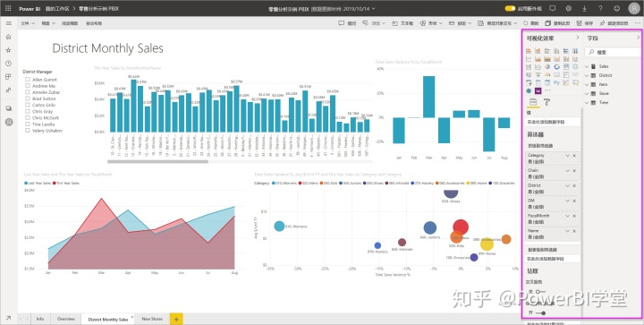Check Allan Guinot checkbox
The height and width of the screenshot is (325, 644).
[x=27, y=80]
